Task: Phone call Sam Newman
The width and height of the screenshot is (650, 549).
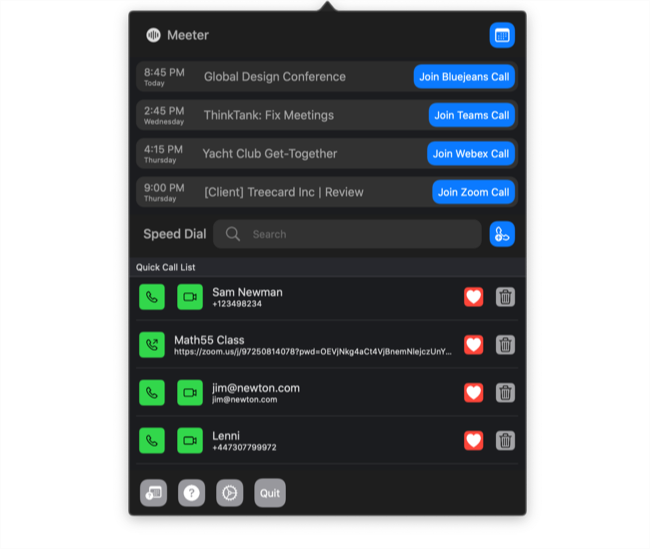Action: (x=152, y=297)
